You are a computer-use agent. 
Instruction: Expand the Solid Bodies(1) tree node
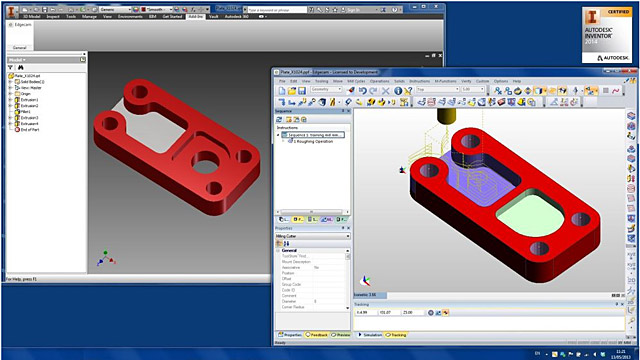(10, 82)
